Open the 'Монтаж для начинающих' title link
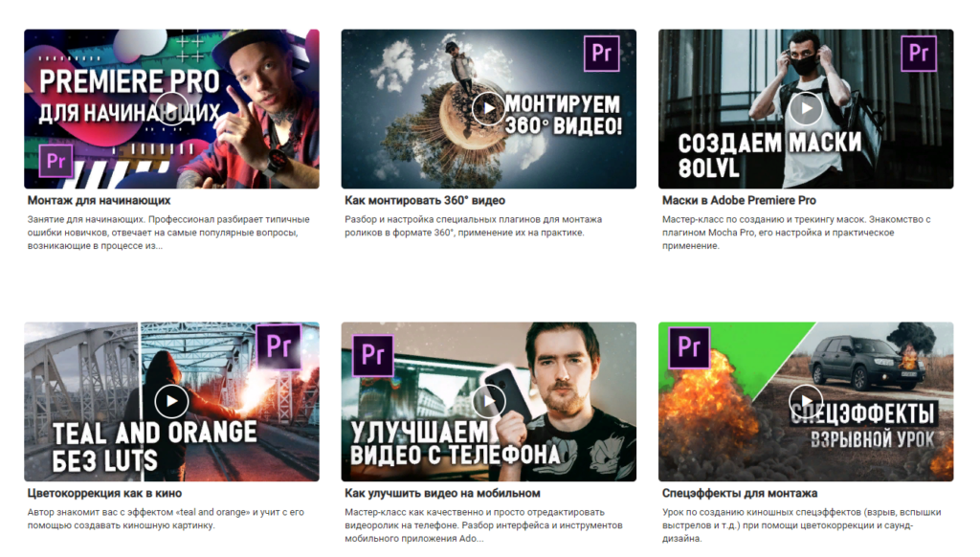Image resolution: width=980 pixels, height=557 pixels. tap(99, 201)
